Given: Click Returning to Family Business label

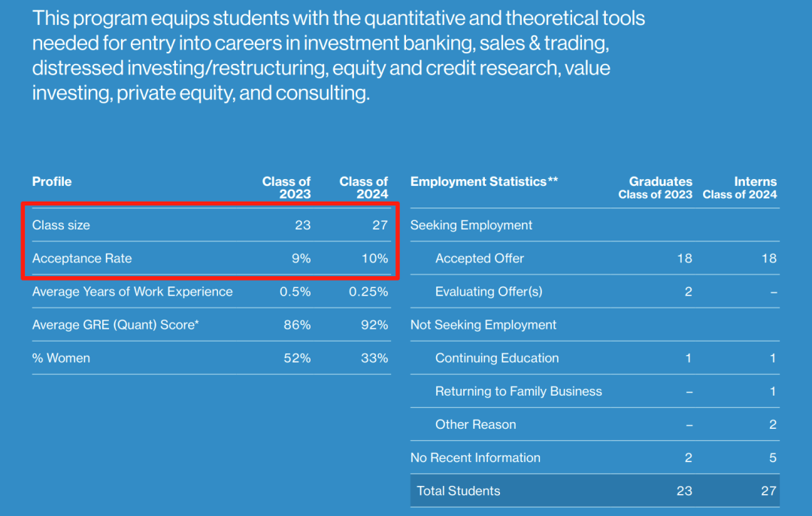Looking at the screenshot, I should coord(518,391).
